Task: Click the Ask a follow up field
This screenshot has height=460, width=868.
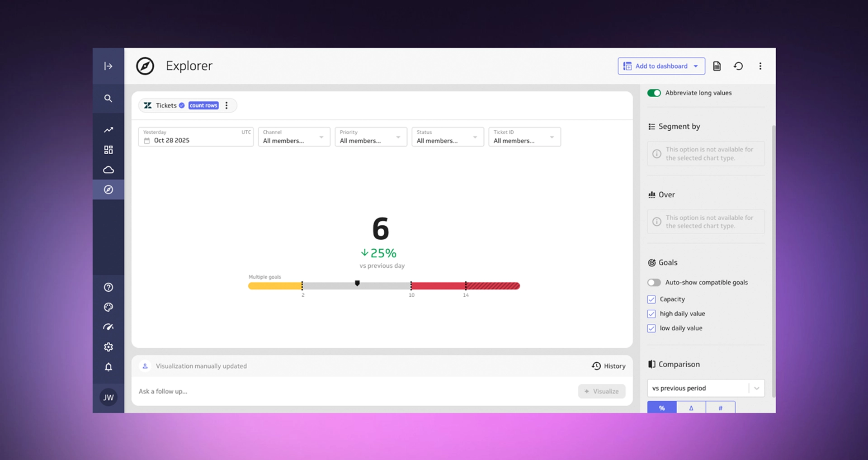Action: click(x=353, y=391)
